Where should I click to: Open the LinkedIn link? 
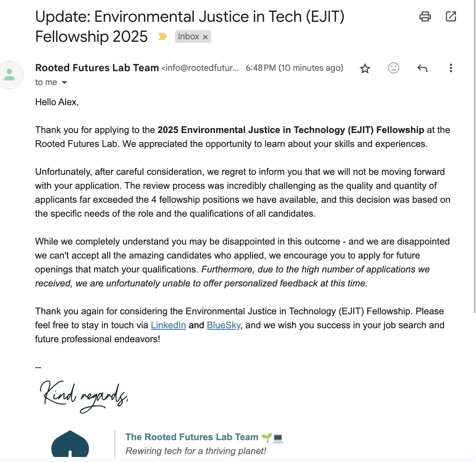coord(168,325)
